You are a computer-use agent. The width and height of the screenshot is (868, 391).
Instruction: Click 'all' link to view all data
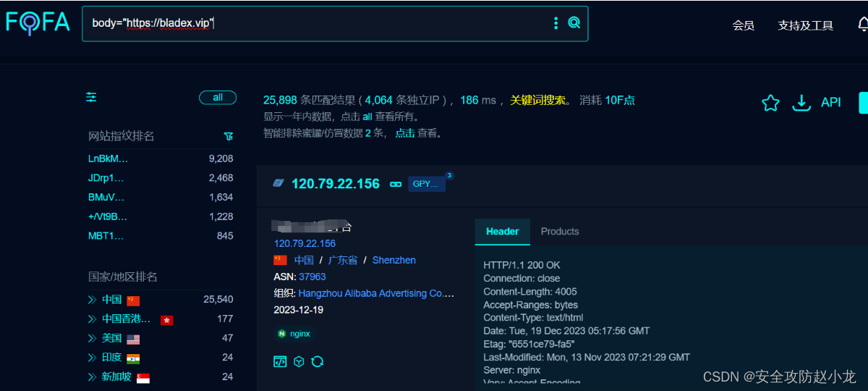(367, 117)
